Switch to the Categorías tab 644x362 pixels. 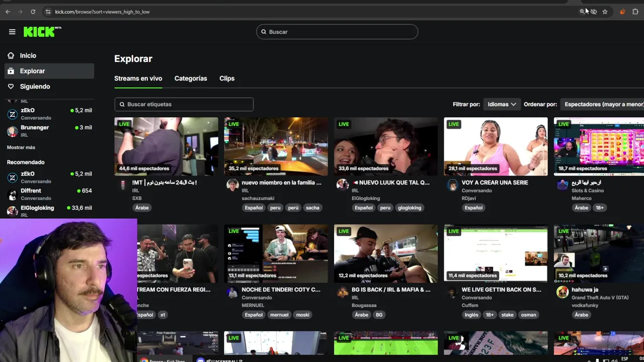pos(191,78)
